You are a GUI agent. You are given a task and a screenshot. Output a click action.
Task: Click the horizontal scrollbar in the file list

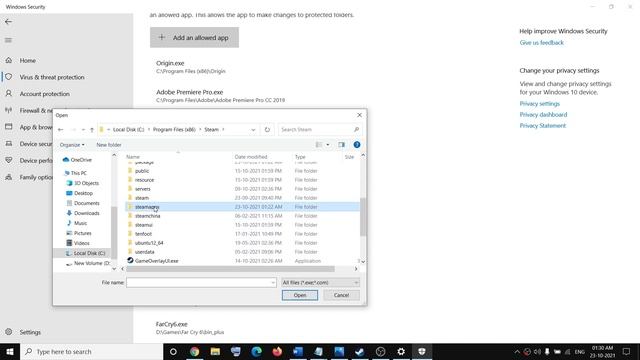pyautogui.click(x=230, y=269)
